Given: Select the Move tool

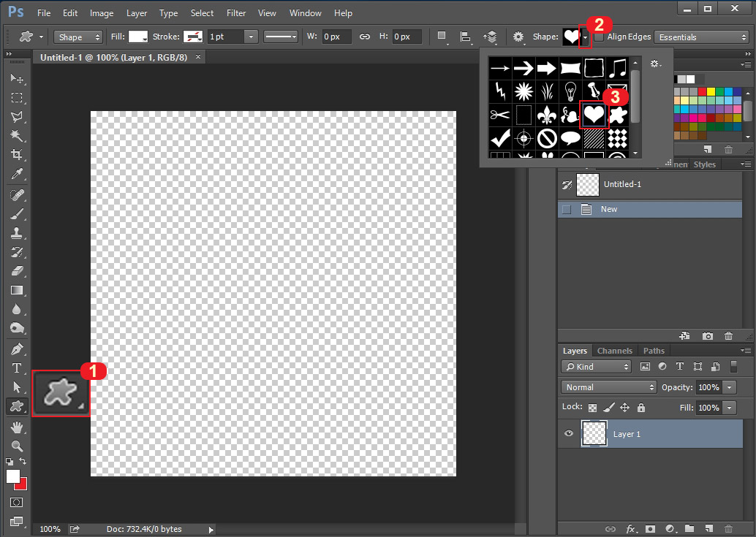Looking at the screenshot, I should [x=17, y=78].
